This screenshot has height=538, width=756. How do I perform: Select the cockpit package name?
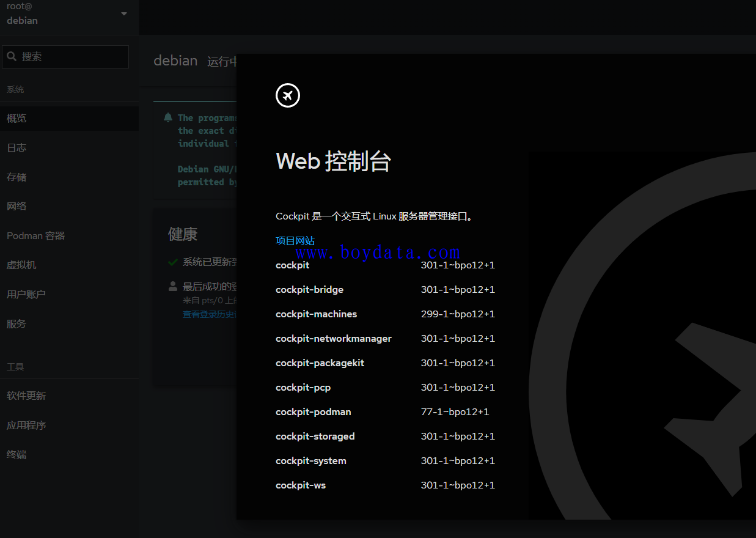tap(293, 265)
